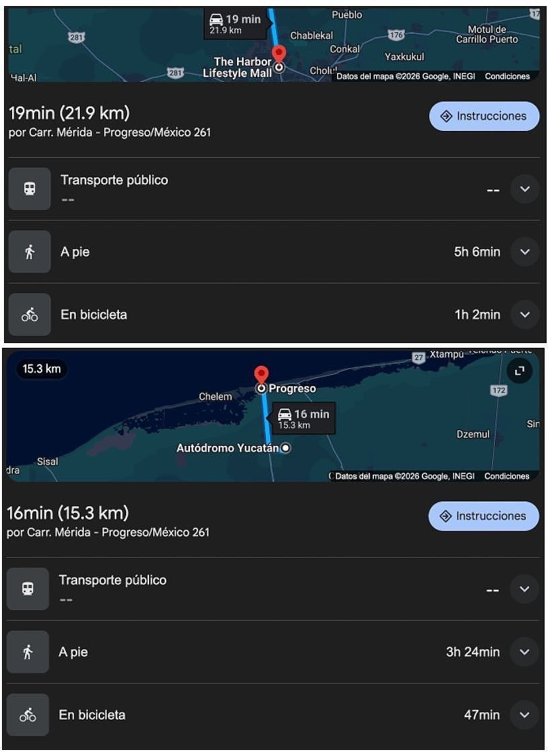Image resolution: width=552 pixels, height=756 pixels.
Task: Open Instrucciones for the 21.9 km route
Action: [484, 116]
